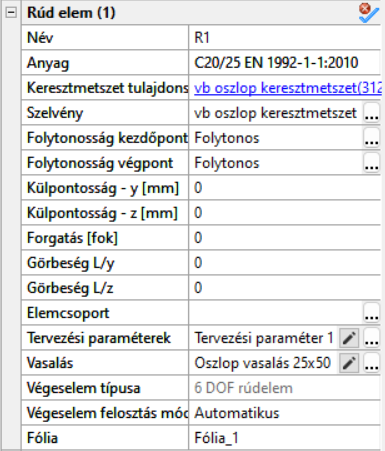Open ellipsis for Folytonosság kezdőpont
Image resolution: width=385 pixels, height=451 pixels.
coord(371,138)
